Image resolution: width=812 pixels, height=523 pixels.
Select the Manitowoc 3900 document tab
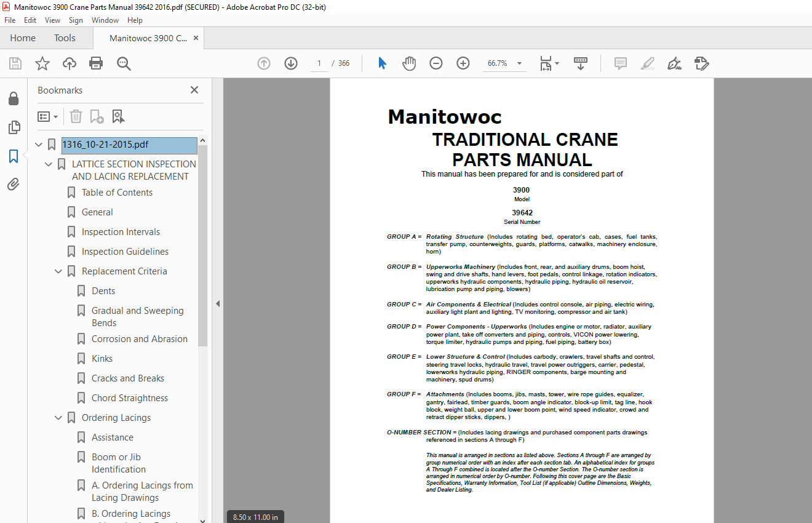click(x=148, y=38)
